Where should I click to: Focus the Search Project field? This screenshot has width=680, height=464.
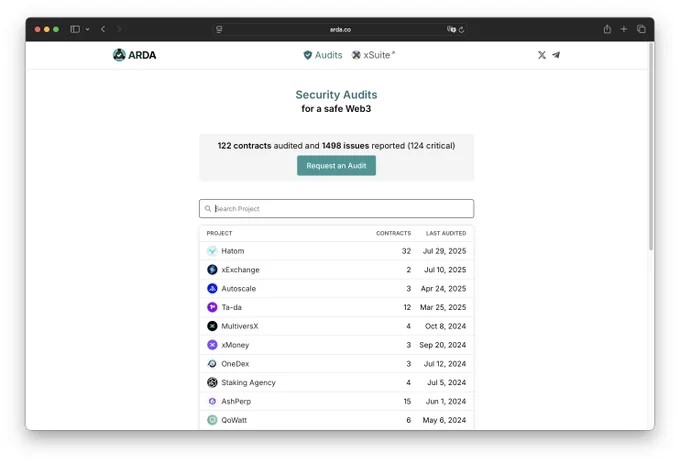click(336, 209)
